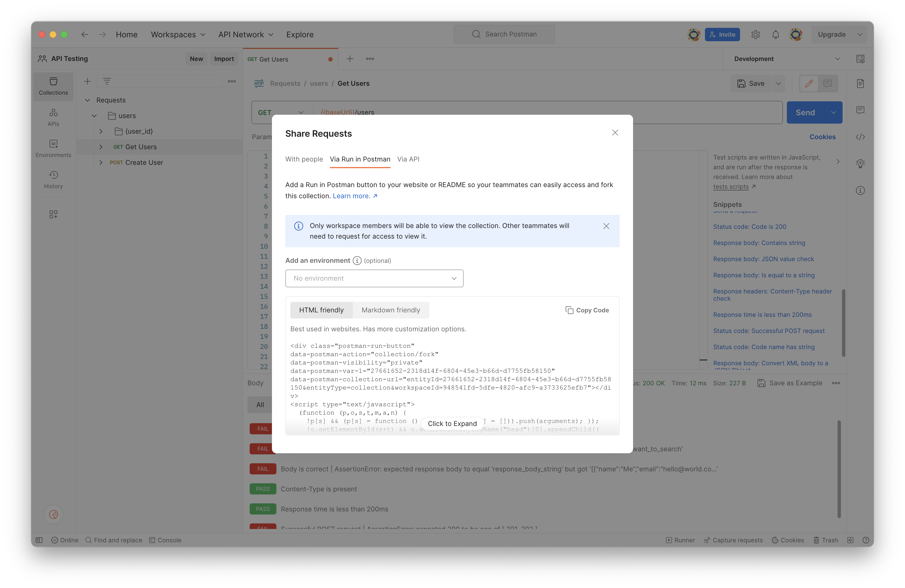This screenshot has width=905, height=588.
Task: Click the Invite button
Action: click(x=722, y=35)
